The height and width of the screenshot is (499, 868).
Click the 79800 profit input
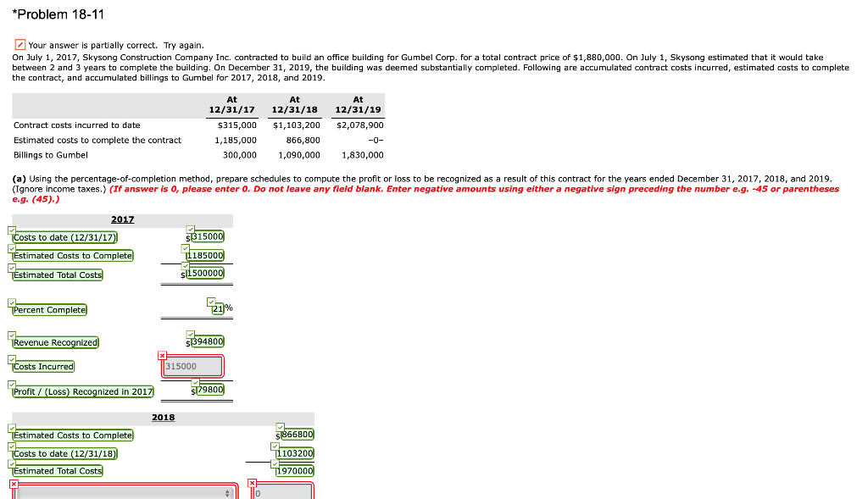[210, 390]
